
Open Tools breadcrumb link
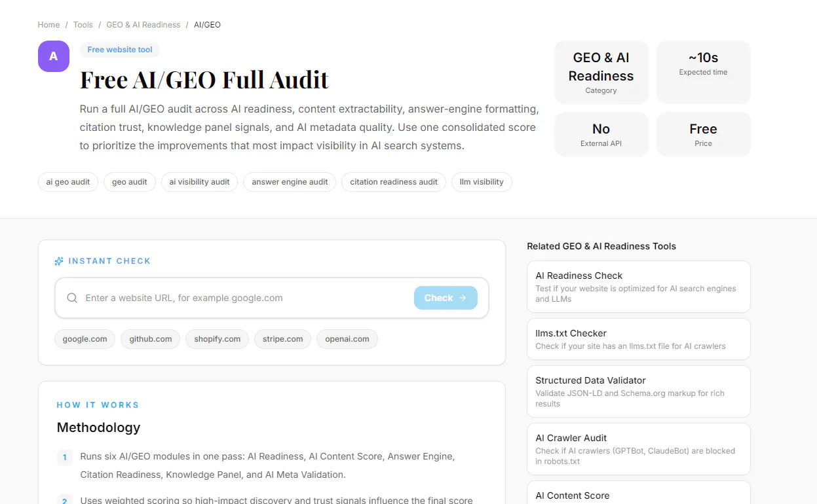(83, 25)
